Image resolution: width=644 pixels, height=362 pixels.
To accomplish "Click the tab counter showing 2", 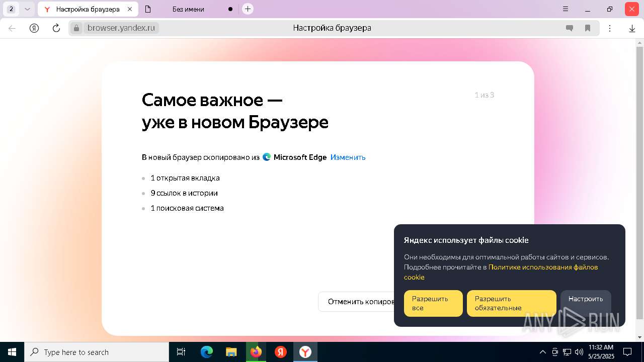I will [x=12, y=9].
